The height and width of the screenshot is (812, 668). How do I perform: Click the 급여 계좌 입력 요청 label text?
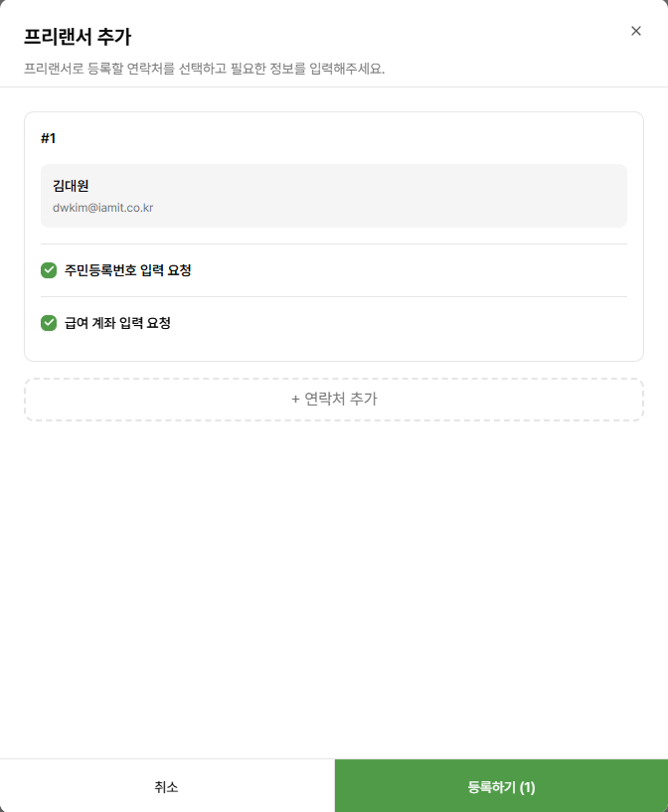117,323
